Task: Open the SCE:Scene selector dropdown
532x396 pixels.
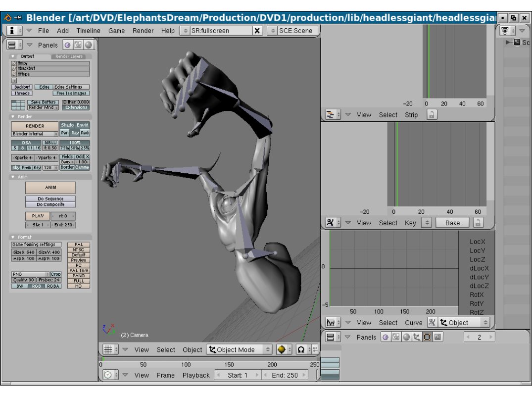Action: 273,31
